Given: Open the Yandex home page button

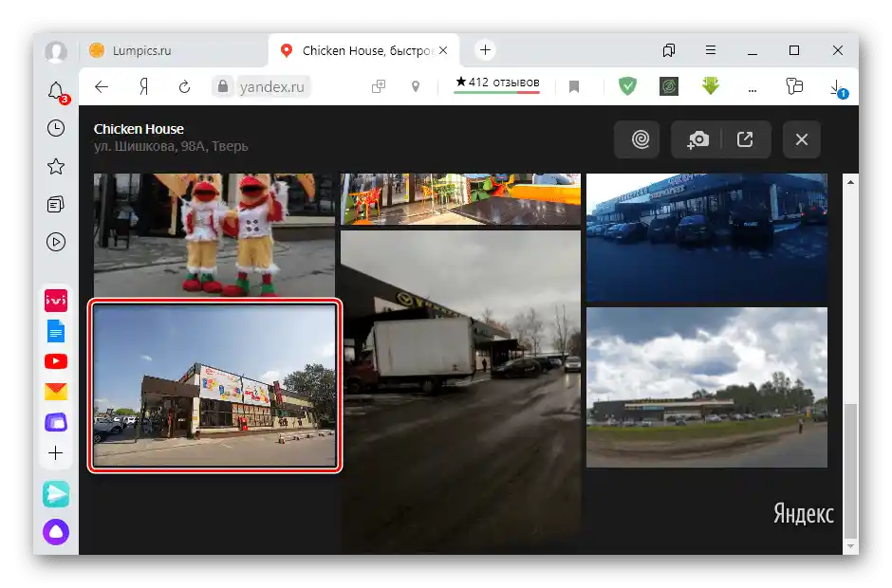Looking at the screenshot, I should (144, 86).
